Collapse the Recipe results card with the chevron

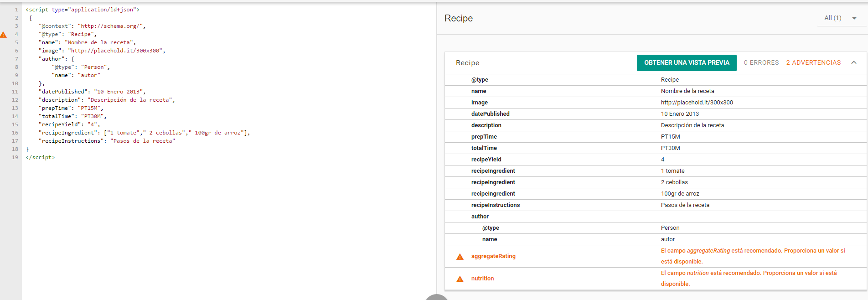854,63
